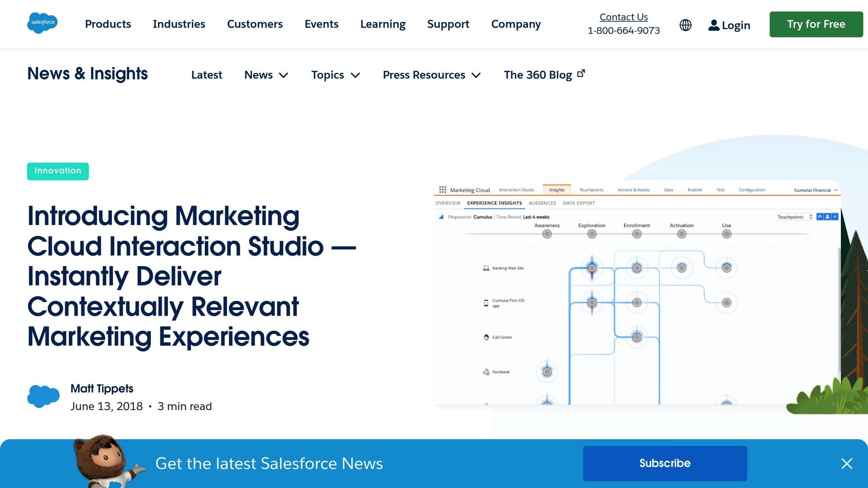Open the Contact Us link

pyautogui.click(x=623, y=17)
